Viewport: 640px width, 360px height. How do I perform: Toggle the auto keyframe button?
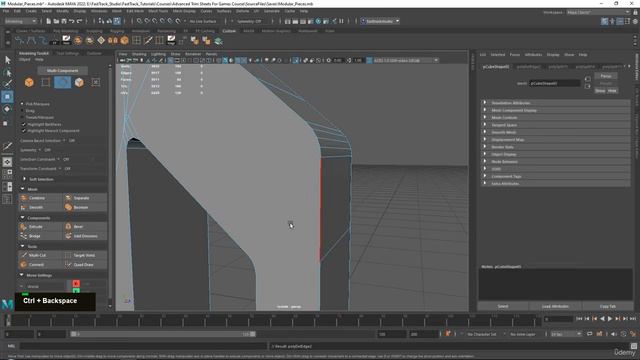point(448,334)
